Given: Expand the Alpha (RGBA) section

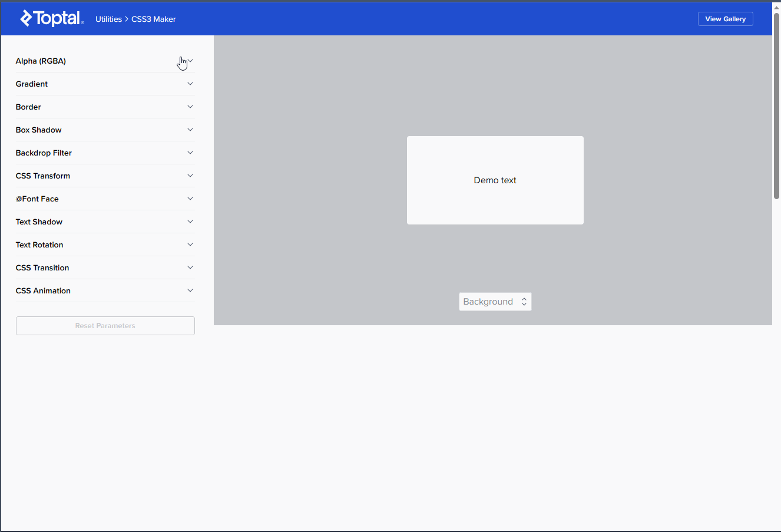Looking at the screenshot, I should [105, 61].
